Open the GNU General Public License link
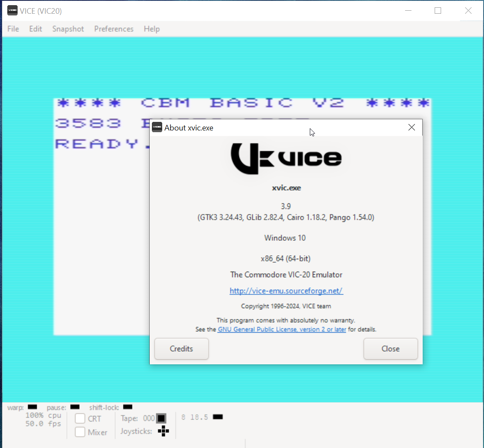Screen dimensions: 484x448 click(x=282, y=330)
